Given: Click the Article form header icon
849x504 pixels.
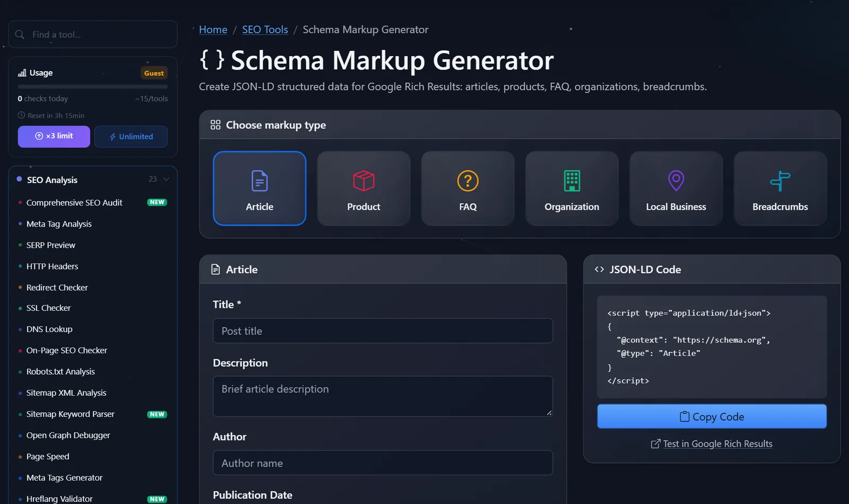Looking at the screenshot, I should click(215, 270).
